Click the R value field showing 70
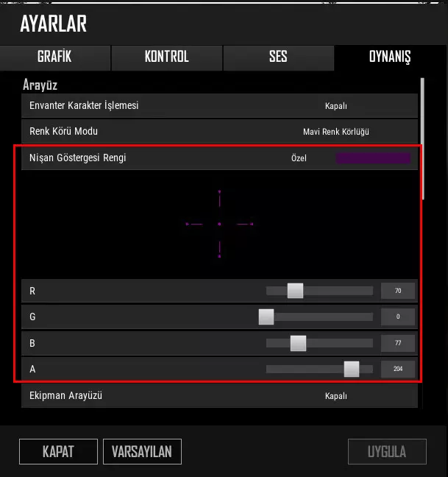 398,291
